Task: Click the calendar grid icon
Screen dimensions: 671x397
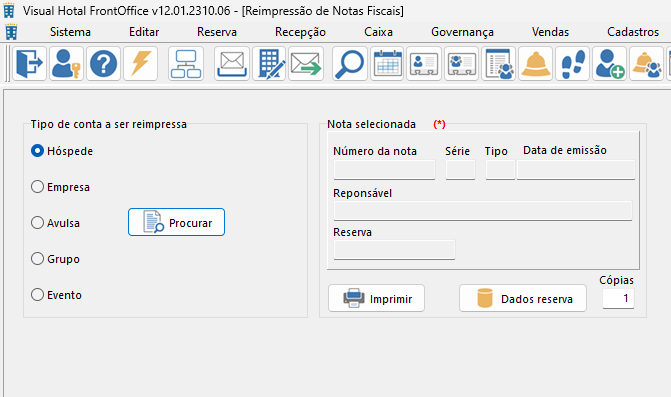Action: [x=387, y=64]
